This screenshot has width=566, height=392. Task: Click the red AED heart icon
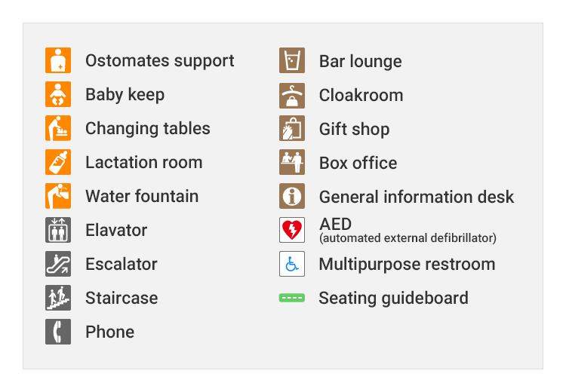point(292,230)
